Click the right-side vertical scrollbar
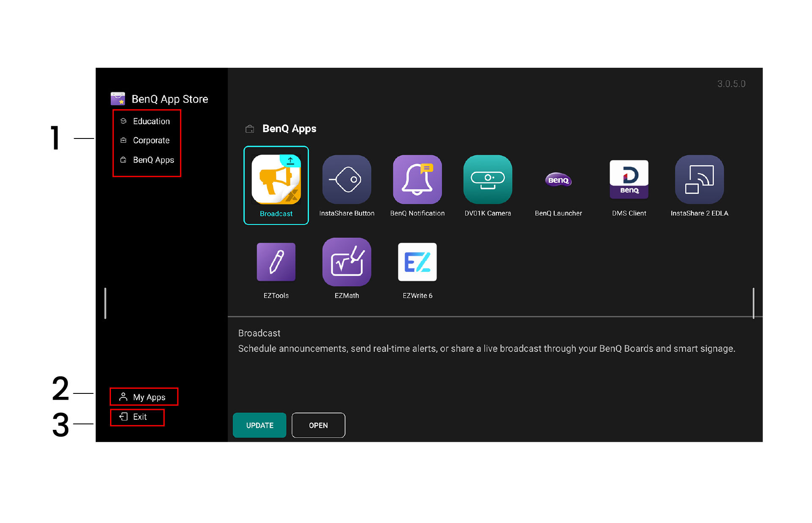 click(x=753, y=303)
